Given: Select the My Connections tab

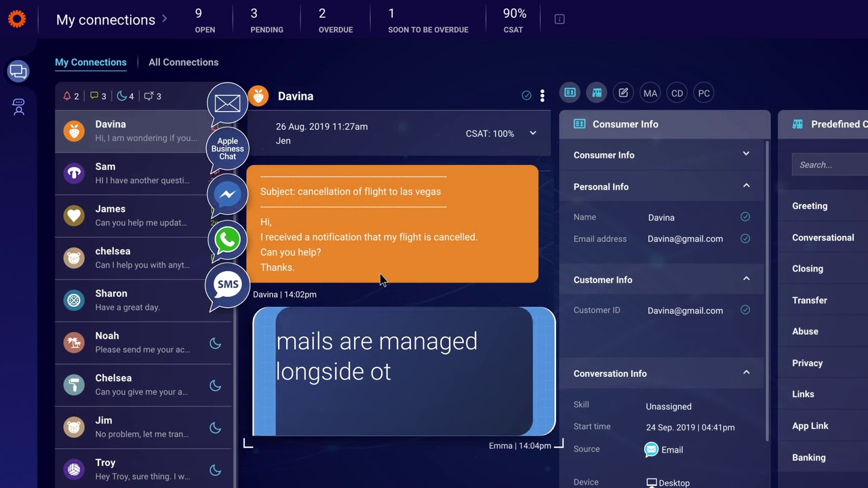Looking at the screenshot, I should (x=91, y=62).
